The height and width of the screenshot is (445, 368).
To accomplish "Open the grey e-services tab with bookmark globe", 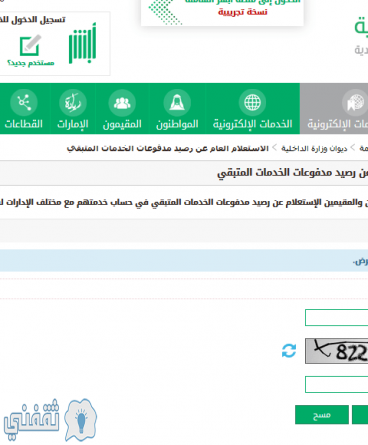I will [334, 109].
